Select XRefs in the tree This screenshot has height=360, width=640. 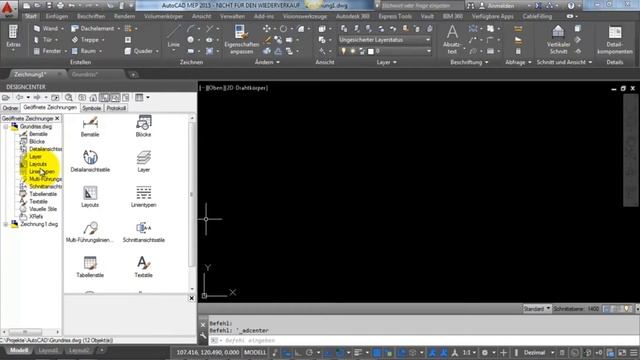pyautogui.click(x=36, y=216)
